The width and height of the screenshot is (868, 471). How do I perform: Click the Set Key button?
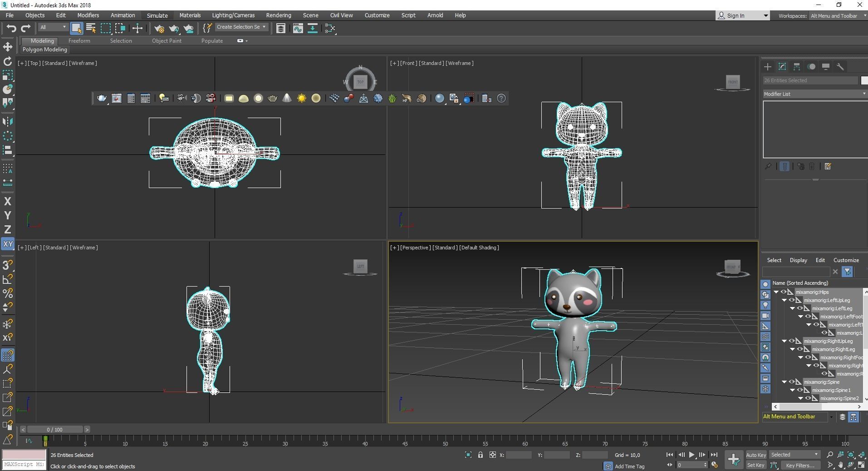point(756,465)
